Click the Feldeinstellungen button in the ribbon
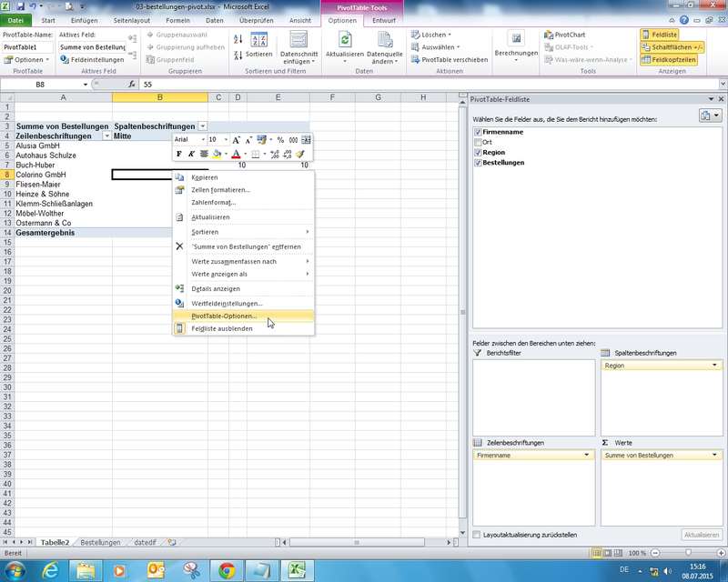Screen dimensions: 728x582 click(93, 60)
